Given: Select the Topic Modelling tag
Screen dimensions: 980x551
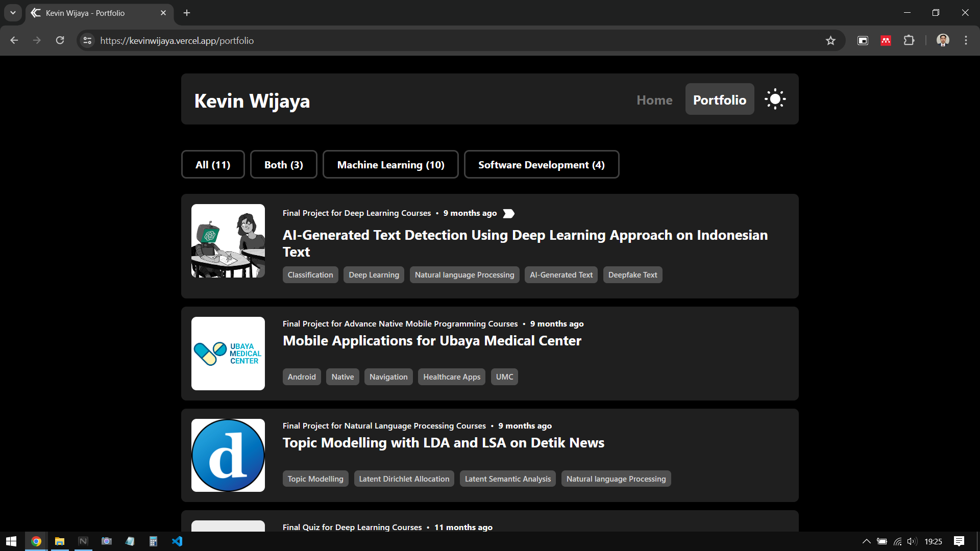Looking at the screenshot, I should click(315, 479).
